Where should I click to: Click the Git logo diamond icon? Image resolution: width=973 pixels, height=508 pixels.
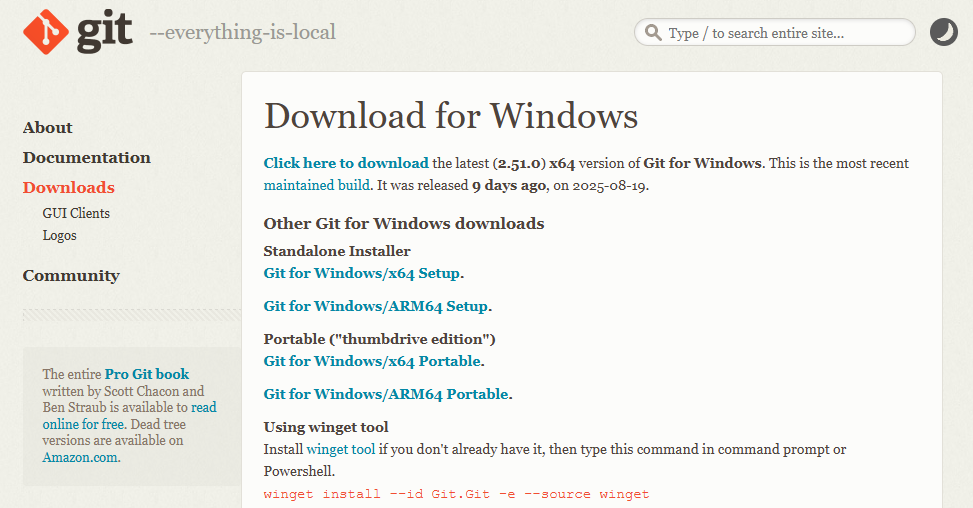coord(46,32)
